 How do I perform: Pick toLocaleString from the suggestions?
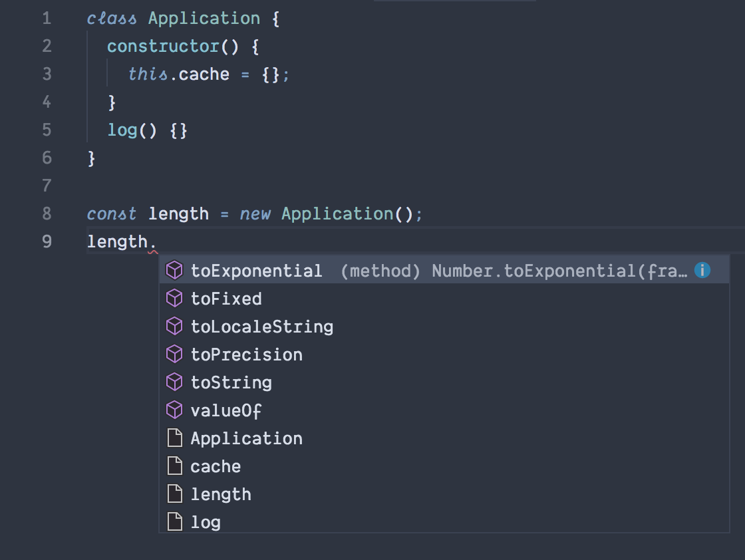[262, 327]
